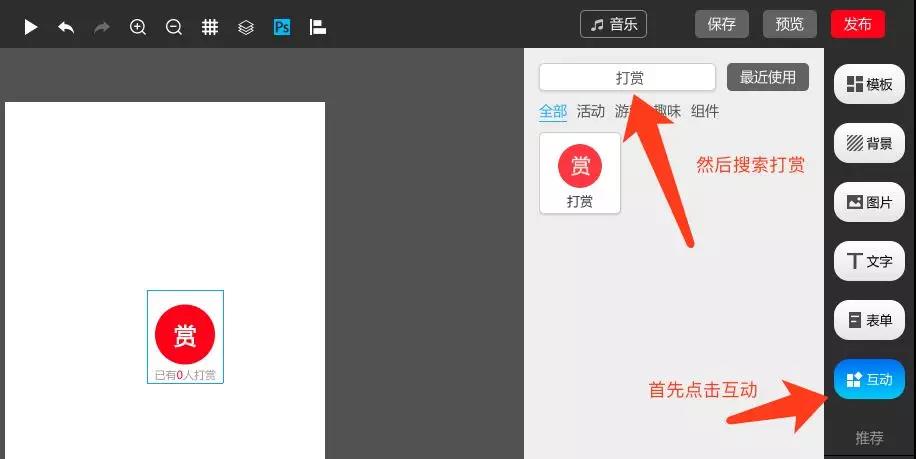Click the Ps import icon
916x459 pixels.
(282, 27)
